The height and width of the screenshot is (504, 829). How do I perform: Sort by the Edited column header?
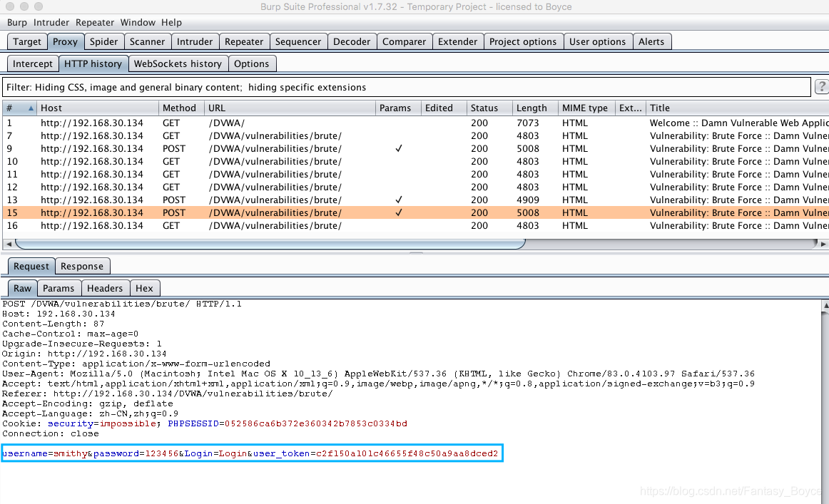(444, 108)
